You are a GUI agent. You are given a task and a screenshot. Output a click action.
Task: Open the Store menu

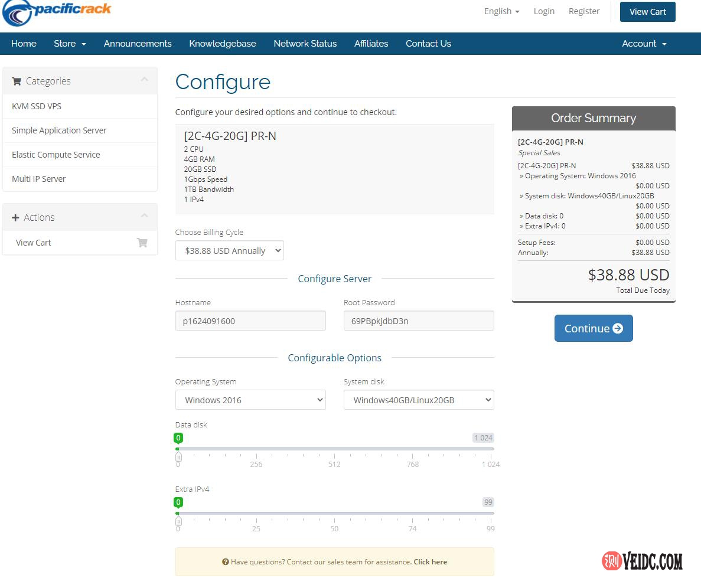[x=70, y=44]
